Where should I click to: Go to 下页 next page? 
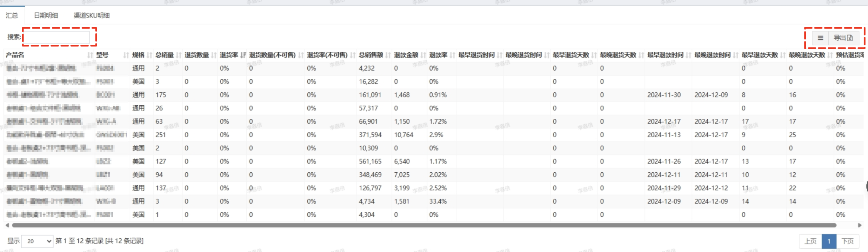click(847, 241)
